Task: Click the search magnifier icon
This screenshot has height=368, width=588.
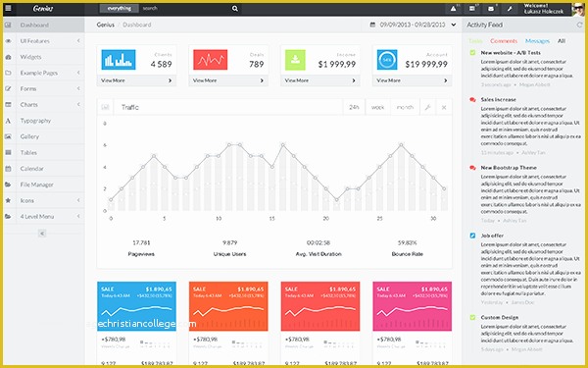Action: point(235,8)
